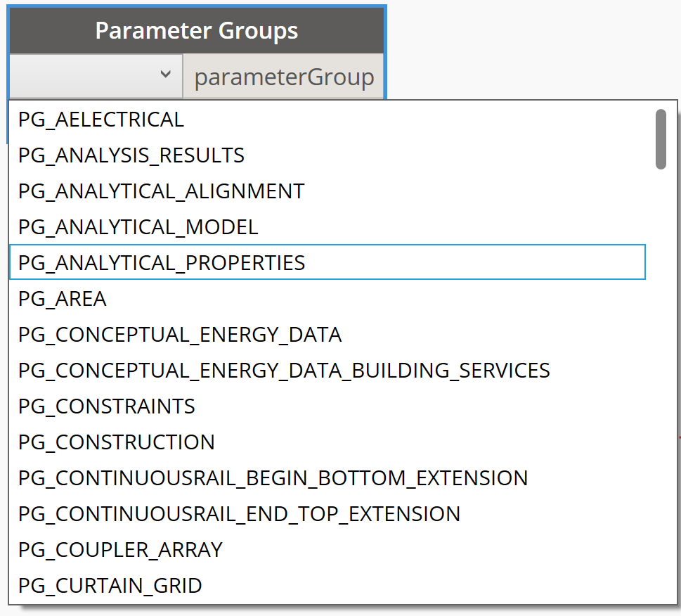Viewport: 681px width, 616px height.
Task: Click the Parameter Groups node title
Action: click(197, 31)
